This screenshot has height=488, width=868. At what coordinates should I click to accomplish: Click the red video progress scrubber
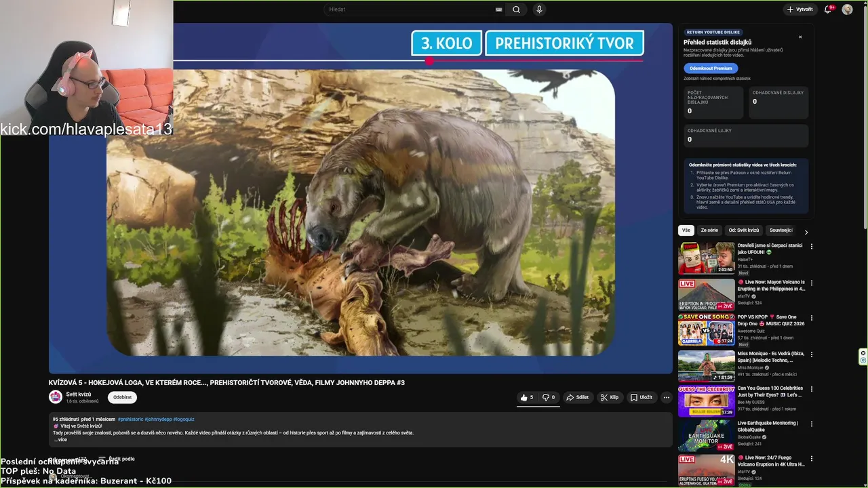pos(429,61)
